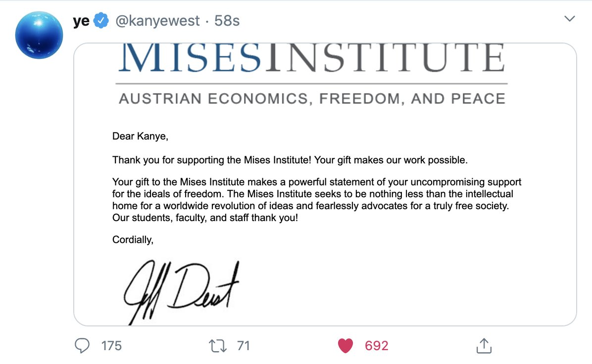Screen dimensions: 592x364
Task: Click the paragraph starting "Your gift to"
Action: (317, 200)
